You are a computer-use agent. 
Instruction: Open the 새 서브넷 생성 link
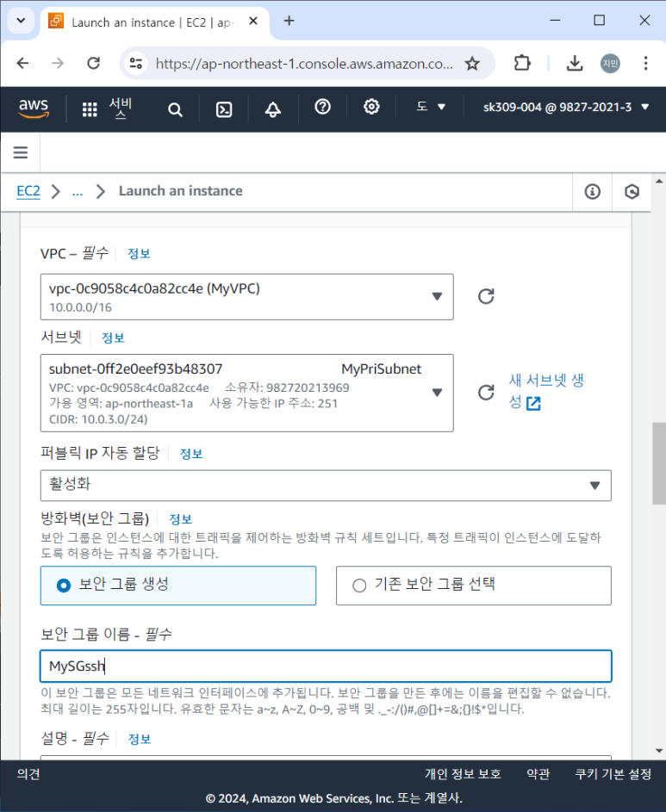[x=546, y=392]
